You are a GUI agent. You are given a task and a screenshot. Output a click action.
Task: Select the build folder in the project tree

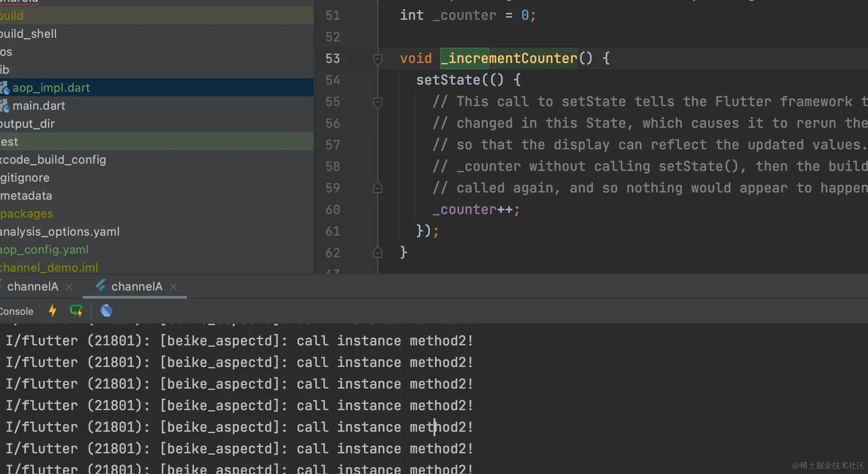(x=157, y=16)
